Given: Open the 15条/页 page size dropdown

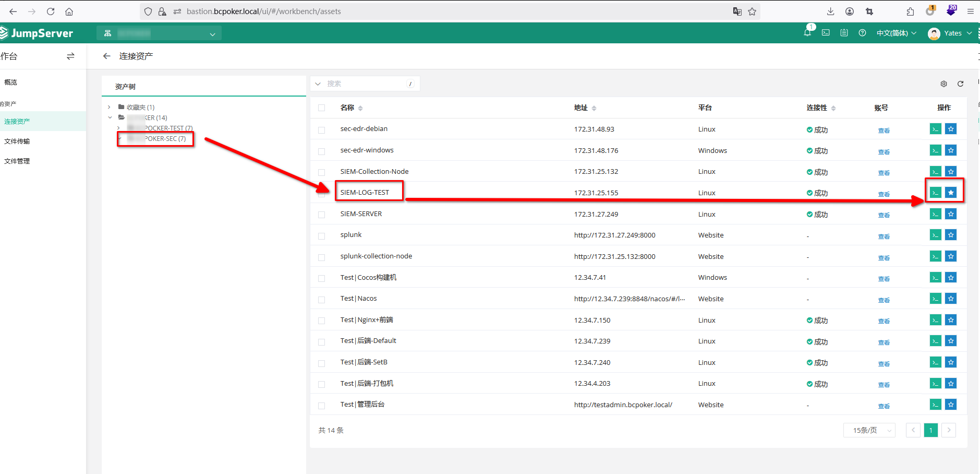Looking at the screenshot, I should coord(869,430).
